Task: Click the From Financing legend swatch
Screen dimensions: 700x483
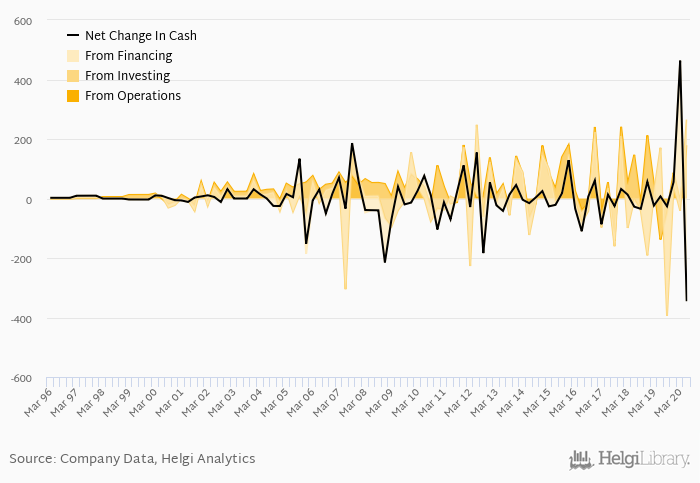Action: tap(73, 56)
